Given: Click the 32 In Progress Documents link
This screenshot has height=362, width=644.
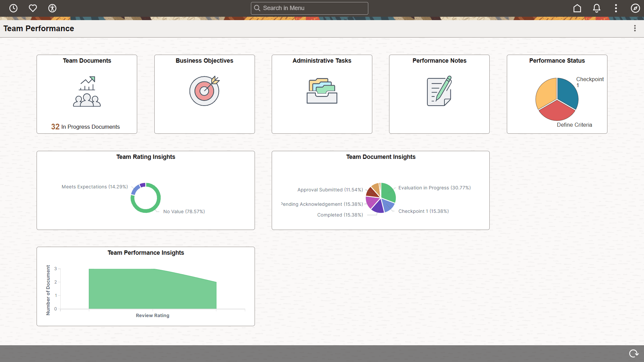Looking at the screenshot, I should 86,127.
